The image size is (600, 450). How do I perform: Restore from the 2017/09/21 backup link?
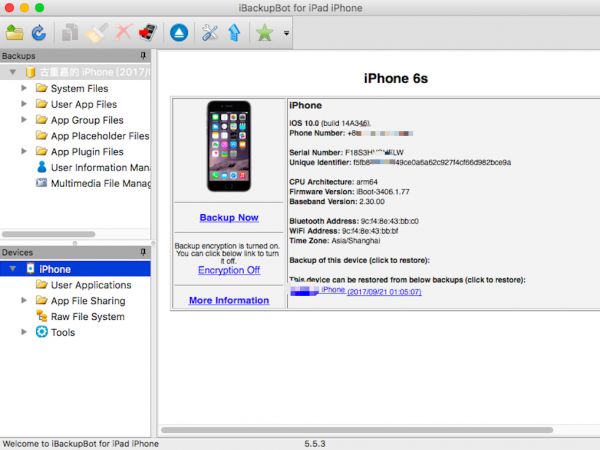(x=384, y=292)
